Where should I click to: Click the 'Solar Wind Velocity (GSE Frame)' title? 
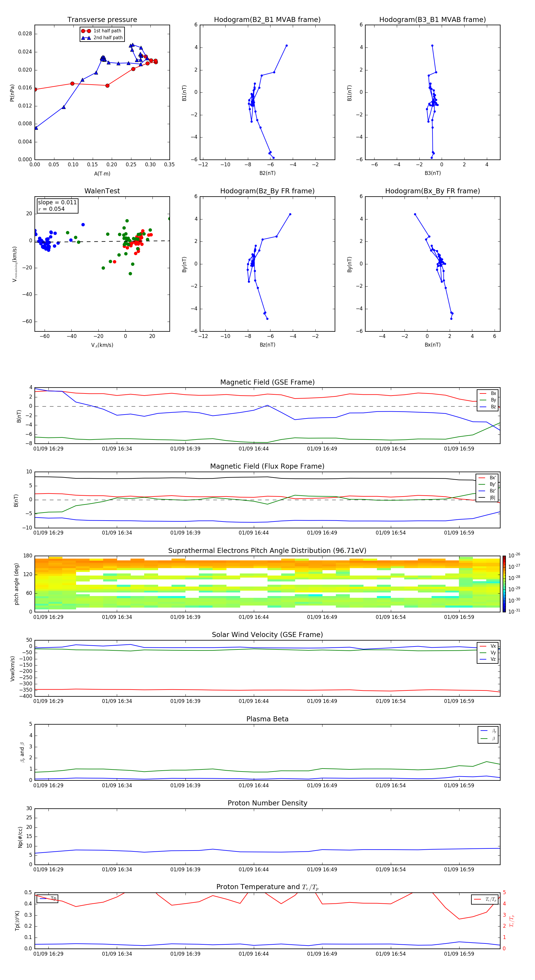click(x=267, y=635)
